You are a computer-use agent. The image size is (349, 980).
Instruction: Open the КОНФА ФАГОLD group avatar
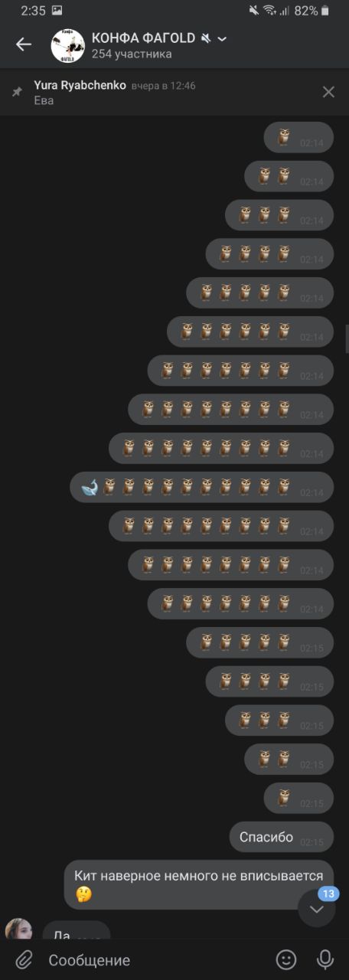[67, 45]
